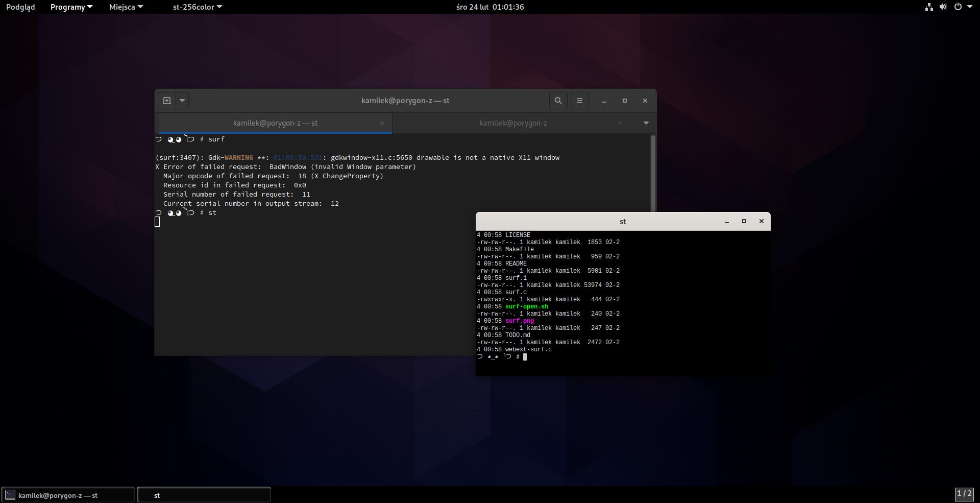Open the Programy menu
The image size is (980, 503).
(71, 7)
